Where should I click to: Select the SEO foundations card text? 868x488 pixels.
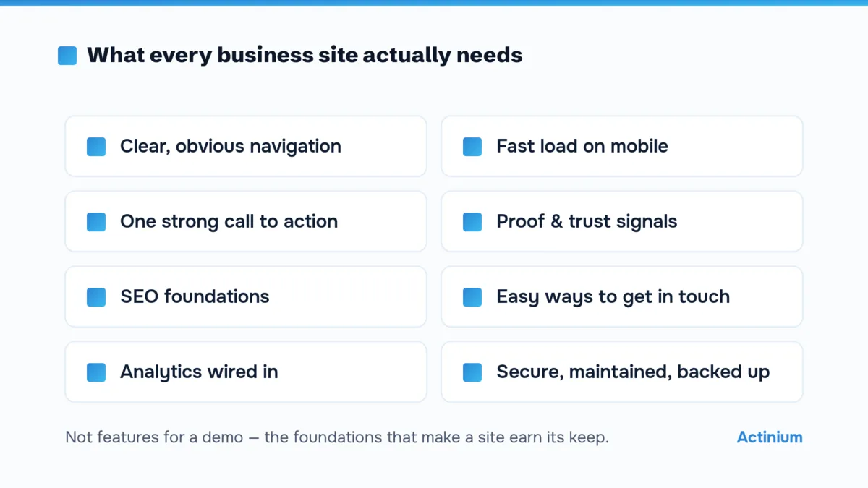pos(195,296)
